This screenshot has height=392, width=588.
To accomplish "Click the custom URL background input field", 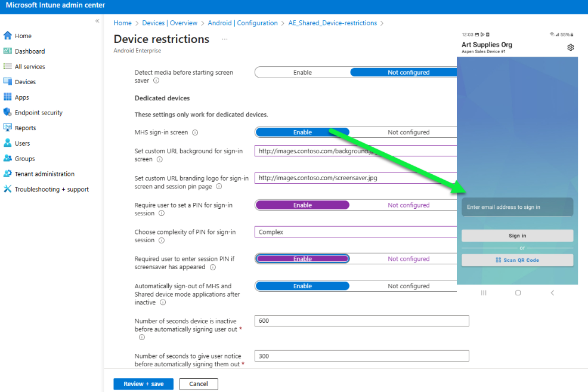I will (x=355, y=151).
